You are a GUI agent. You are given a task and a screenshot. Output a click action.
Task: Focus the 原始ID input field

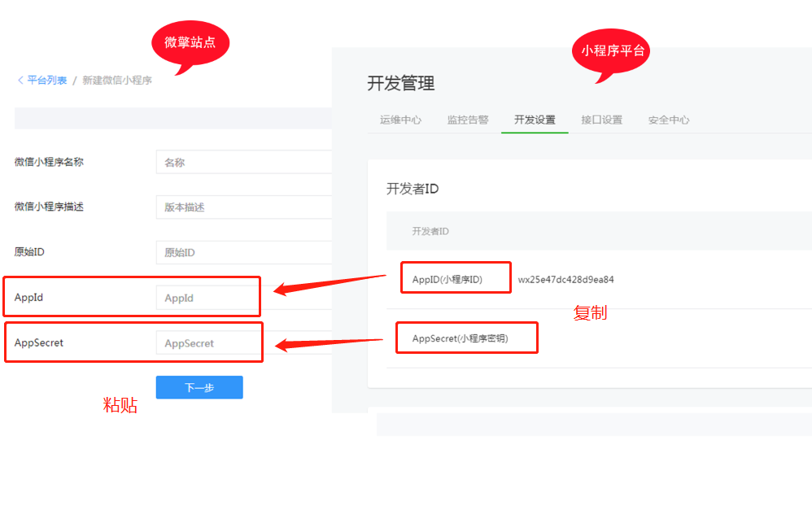[244, 253]
